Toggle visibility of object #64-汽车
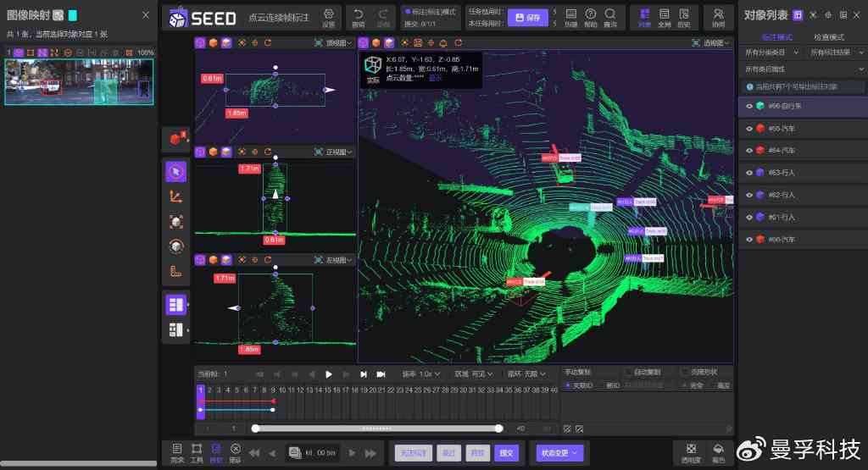868x470 pixels. 749,151
